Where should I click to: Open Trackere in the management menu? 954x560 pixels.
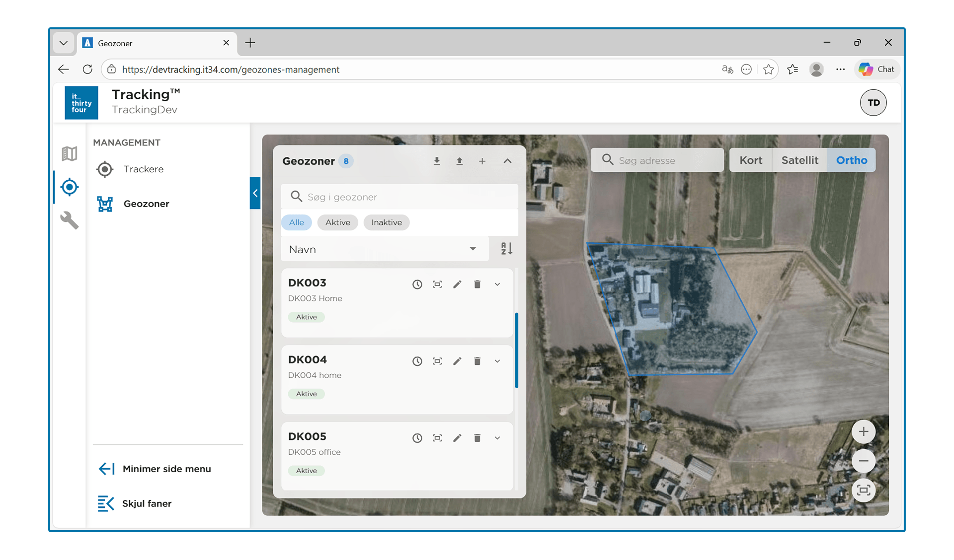coord(143,169)
